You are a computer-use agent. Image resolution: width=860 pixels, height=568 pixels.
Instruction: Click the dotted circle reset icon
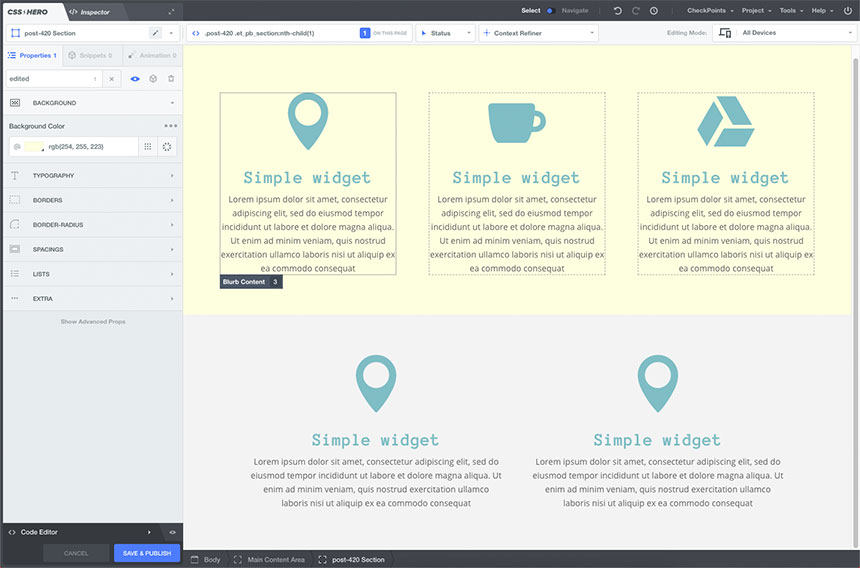pos(167,146)
